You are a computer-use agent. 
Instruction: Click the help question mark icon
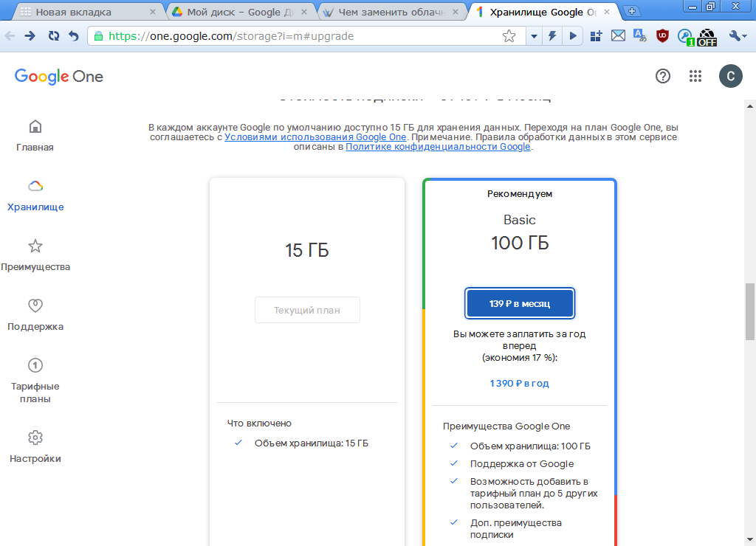(x=663, y=76)
